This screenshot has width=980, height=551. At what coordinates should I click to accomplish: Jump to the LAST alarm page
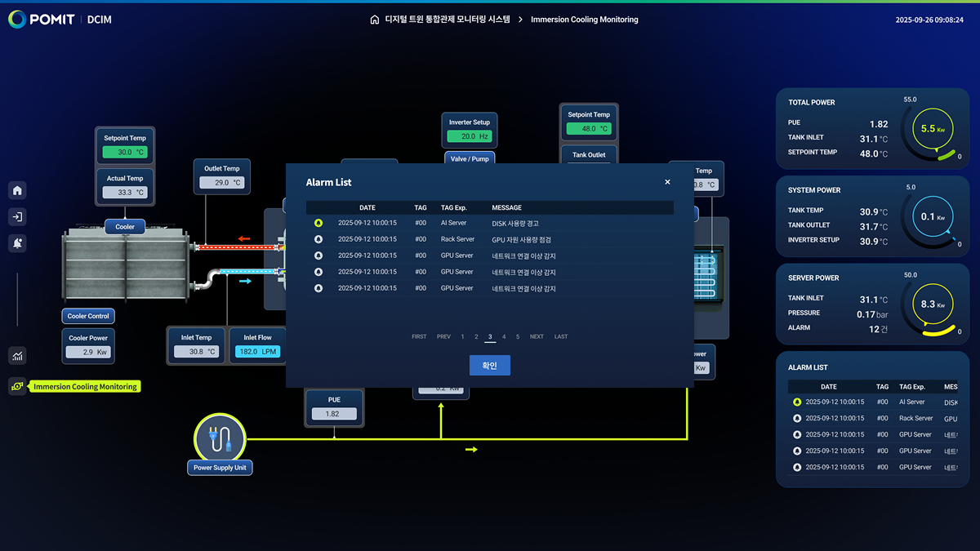(x=561, y=336)
